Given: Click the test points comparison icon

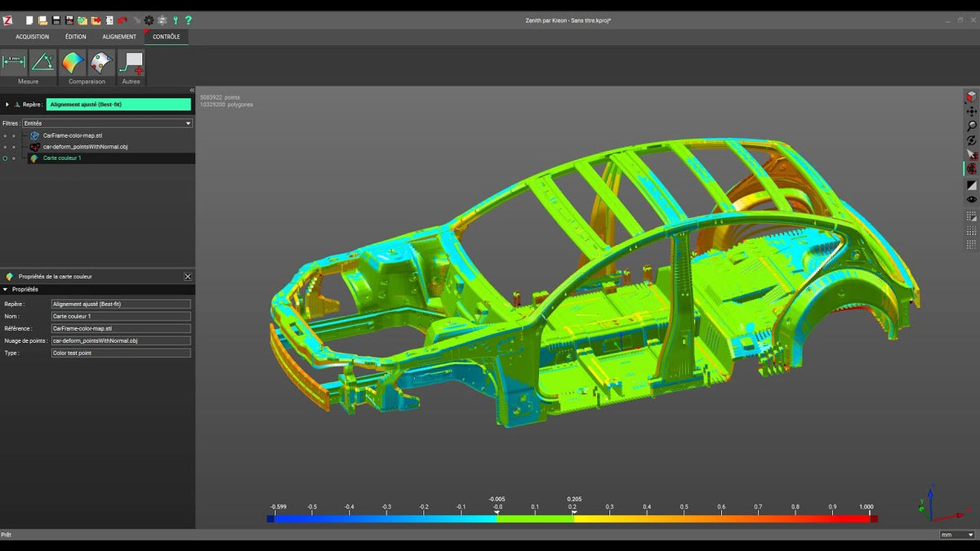Looking at the screenshot, I should click(101, 63).
